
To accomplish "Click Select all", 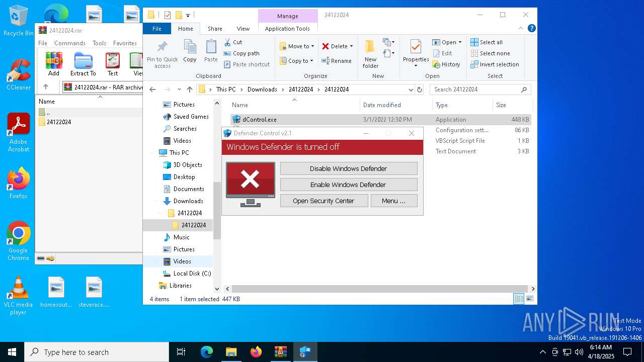I will (x=487, y=42).
